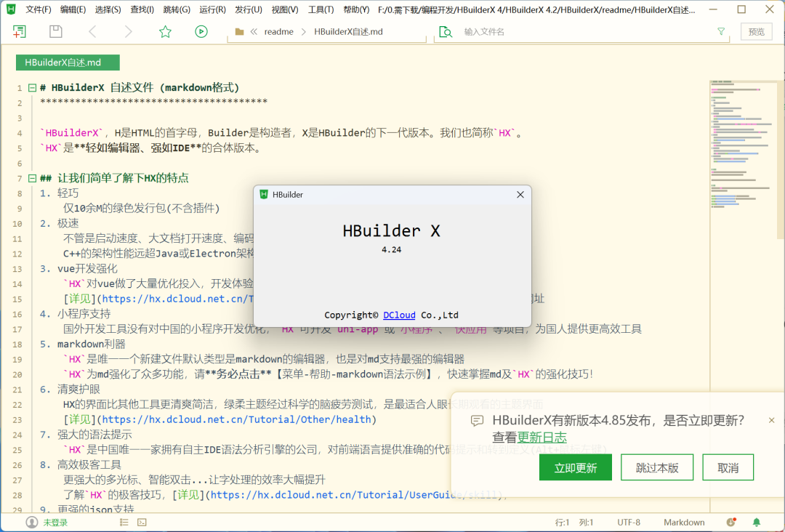Click the HBuilderX logo in title bar
This screenshot has width=785, height=532.
tap(11, 9)
